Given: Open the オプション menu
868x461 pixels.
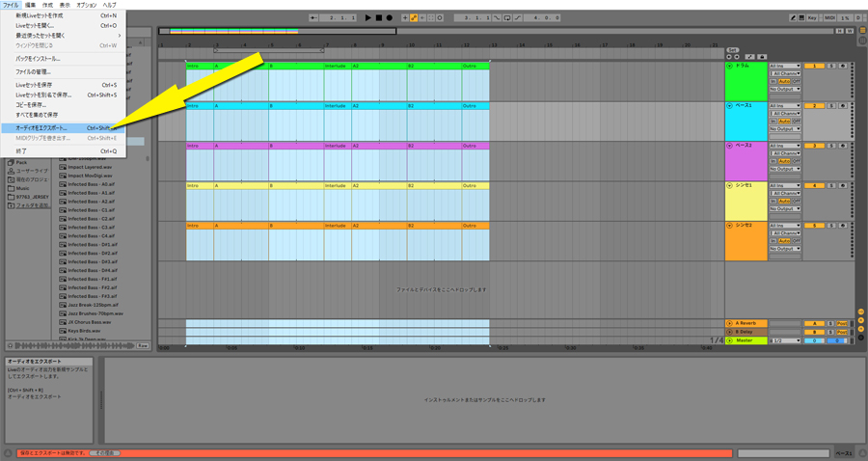Looking at the screenshot, I should coord(87,5).
